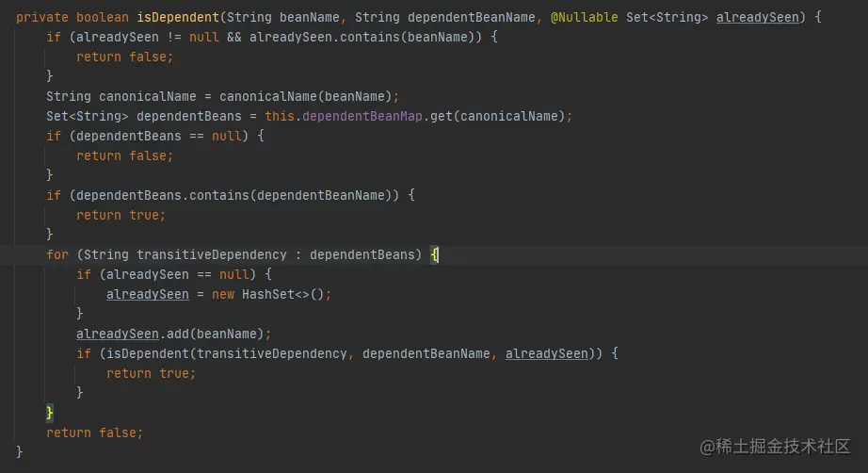The image size is (868, 473).
Task: Click the 'new' keyword
Action: tap(222, 295)
